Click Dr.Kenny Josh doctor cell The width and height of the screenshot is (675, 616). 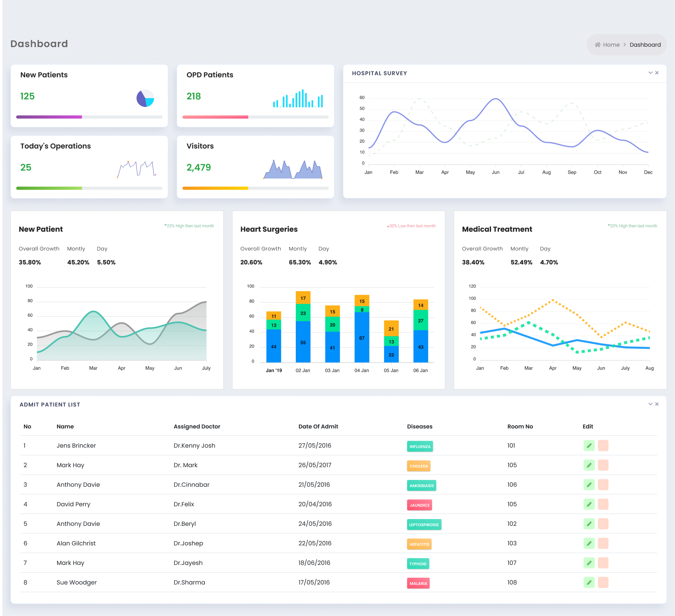point(194,446)
